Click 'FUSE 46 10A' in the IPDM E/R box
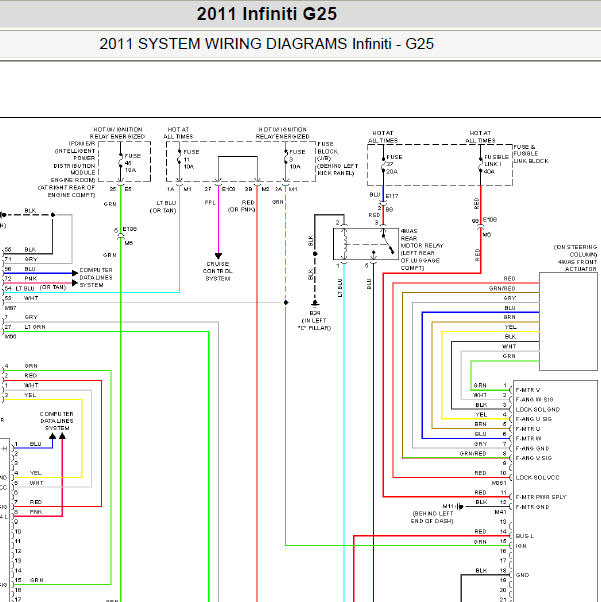601x602 pixels. click(x=132, y=163)
